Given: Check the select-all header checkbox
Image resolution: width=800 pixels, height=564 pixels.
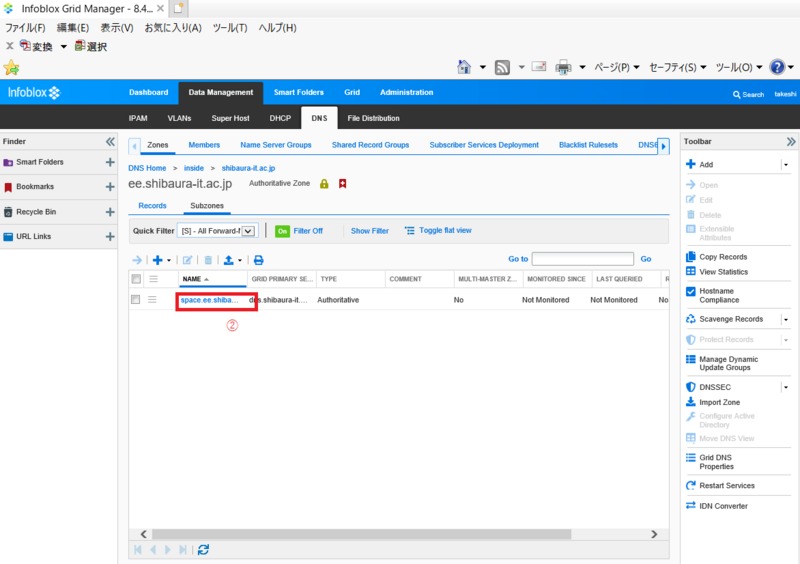Looking at the screenshot, I should (x=136, y=279).
